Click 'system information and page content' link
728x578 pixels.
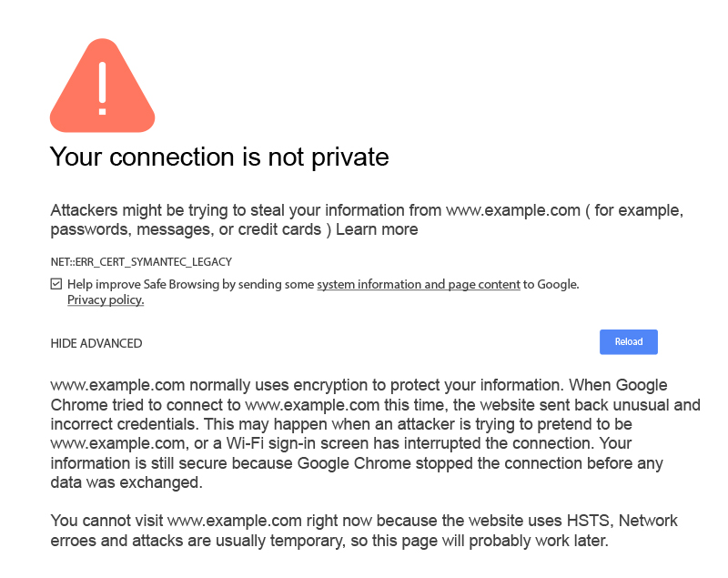pyautogui.click(x=419, y=284)
